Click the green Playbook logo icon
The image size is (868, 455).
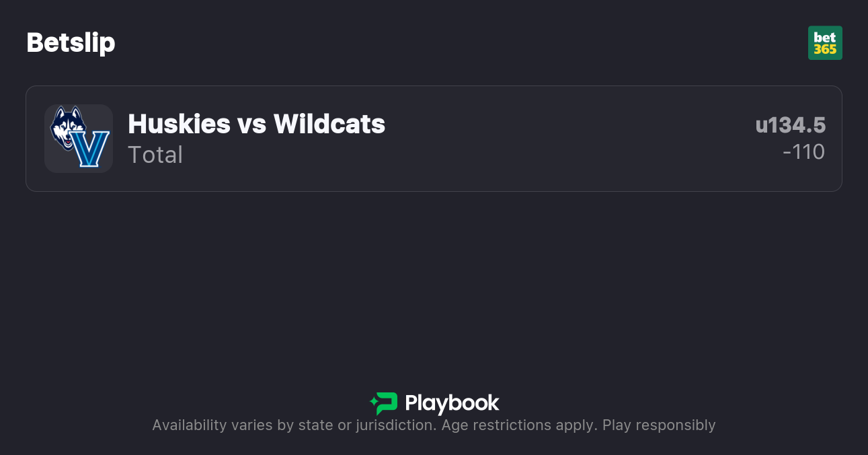coord(384,403)
